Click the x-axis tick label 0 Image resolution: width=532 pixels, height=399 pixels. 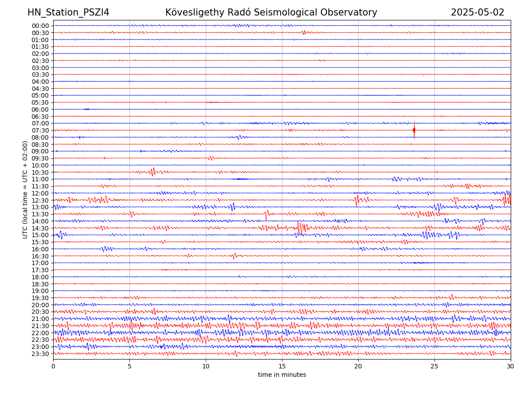point(53,367)
